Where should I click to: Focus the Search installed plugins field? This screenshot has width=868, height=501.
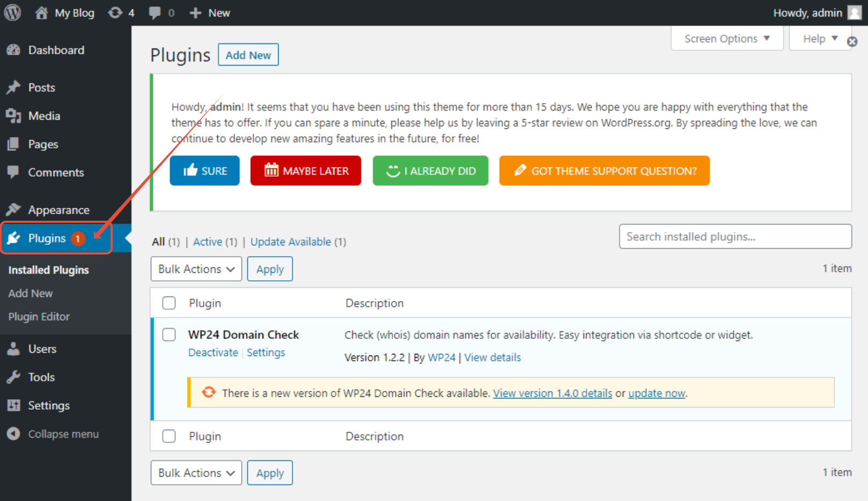click(x=735, y=236)
